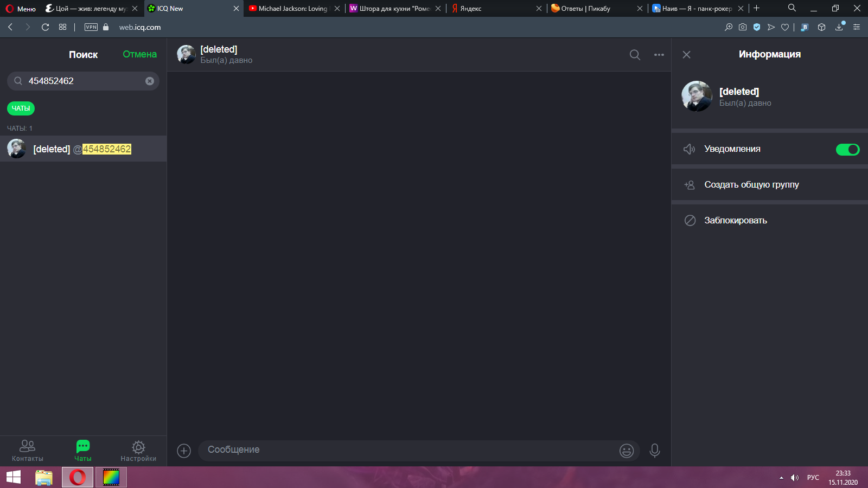Click the attach plus icon
The height and width of the screenshot is (488, 868).
tap(184, 451)
